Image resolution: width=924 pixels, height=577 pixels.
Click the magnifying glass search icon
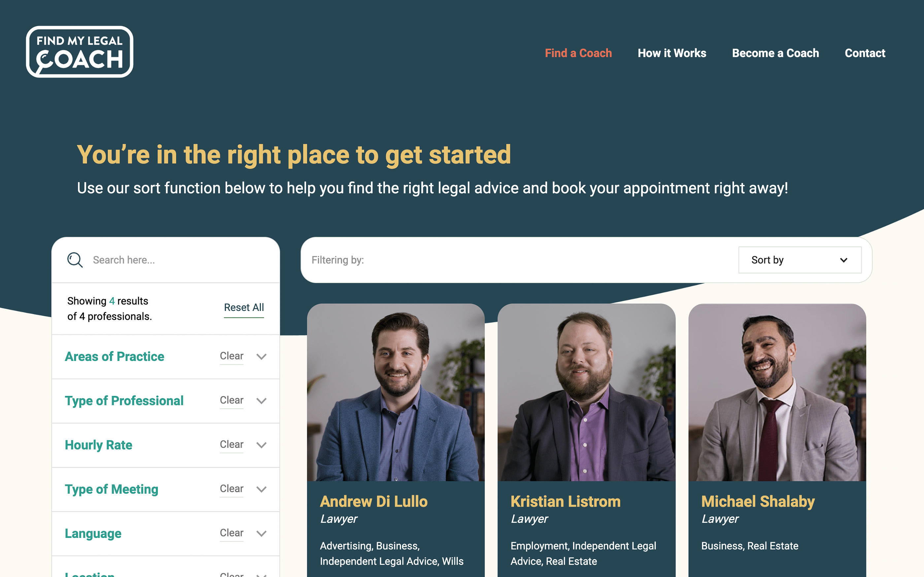click(75, 260)
